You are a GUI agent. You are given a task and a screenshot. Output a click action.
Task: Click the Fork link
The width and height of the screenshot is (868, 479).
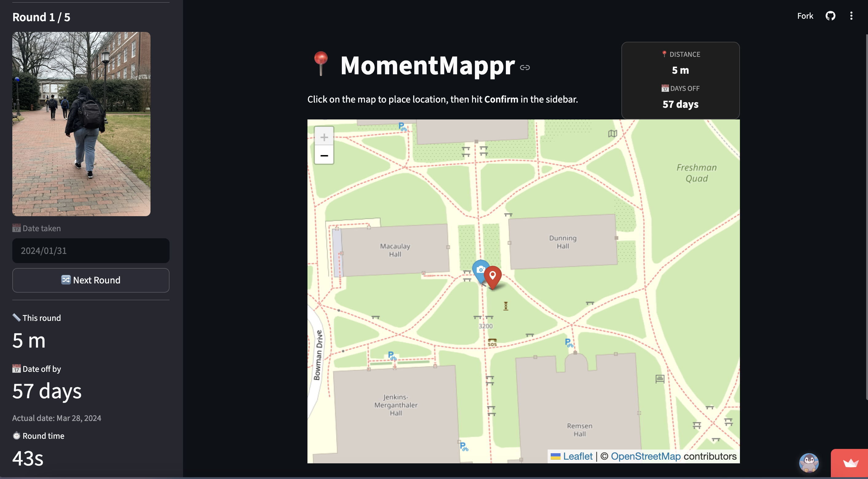click(805, 16)
